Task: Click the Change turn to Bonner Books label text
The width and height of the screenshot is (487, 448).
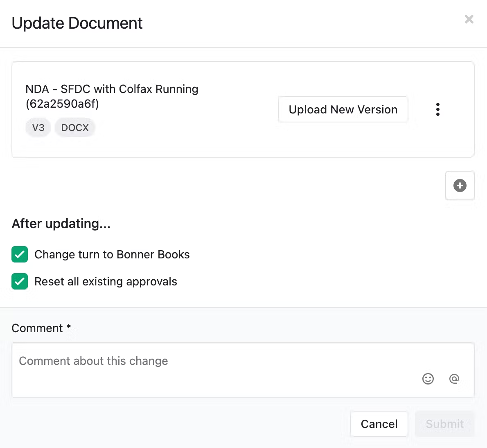Action: [112, 254]
